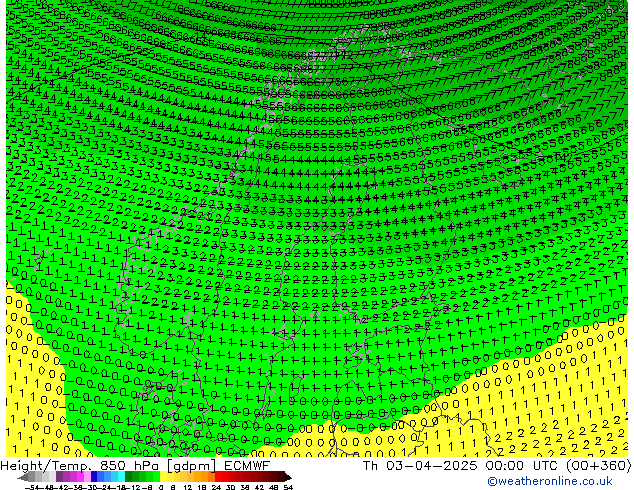Click the '54' label on the color scale
Image resolution: width=634 pixels, height=490 pixels.
coord(288,487)
